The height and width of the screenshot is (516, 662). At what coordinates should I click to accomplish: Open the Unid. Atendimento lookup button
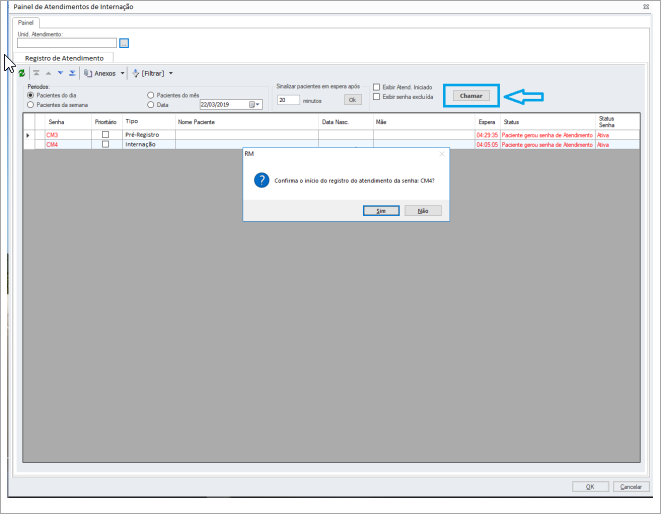tap(124, 43)
